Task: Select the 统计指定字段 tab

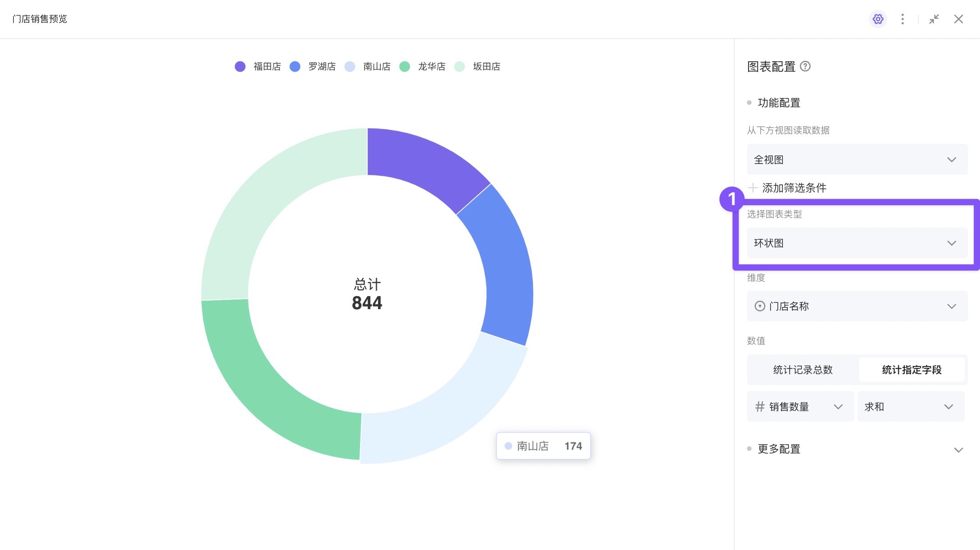Action: pyautogui.click(x=911, y=370)
